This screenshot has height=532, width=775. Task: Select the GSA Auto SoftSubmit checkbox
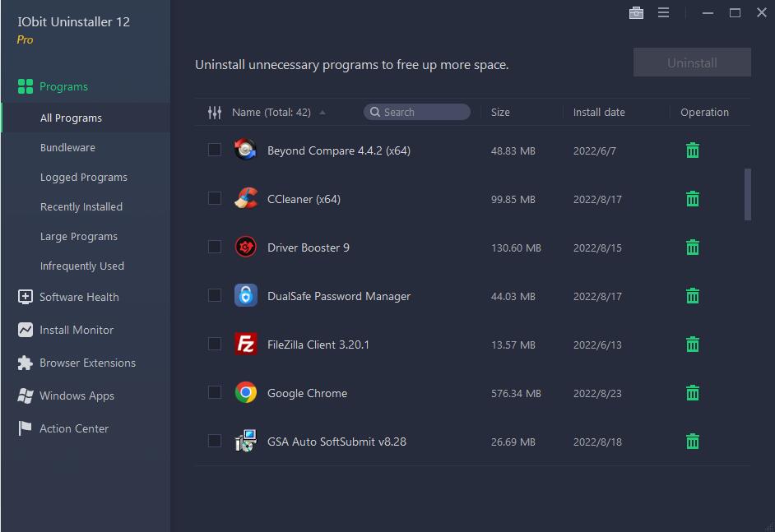[215, 441]
